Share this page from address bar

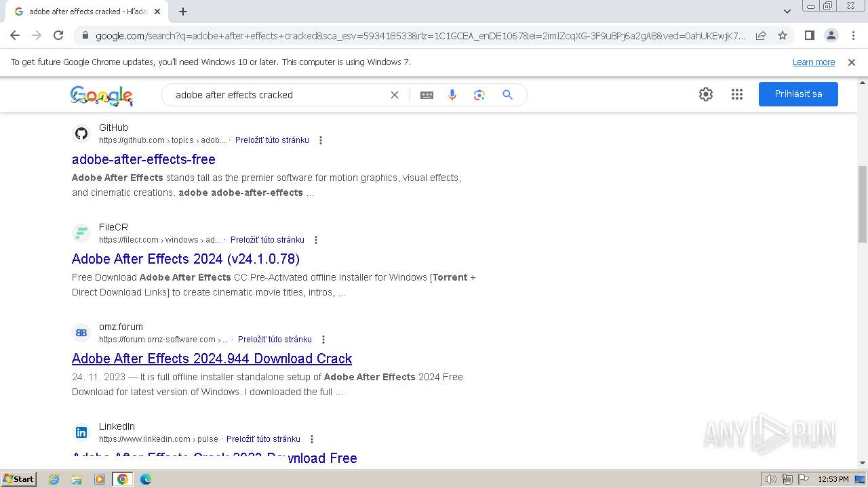tap(761, 36)
